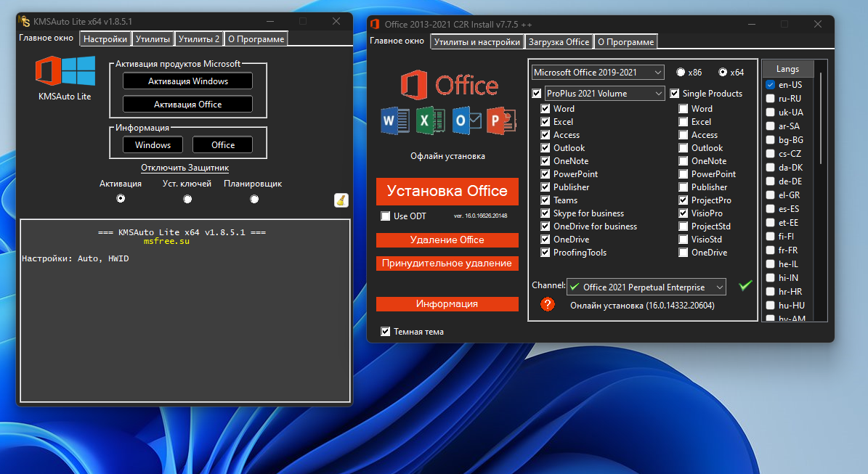
Task: Click the Установка Office install button
Action: (447, 192)
